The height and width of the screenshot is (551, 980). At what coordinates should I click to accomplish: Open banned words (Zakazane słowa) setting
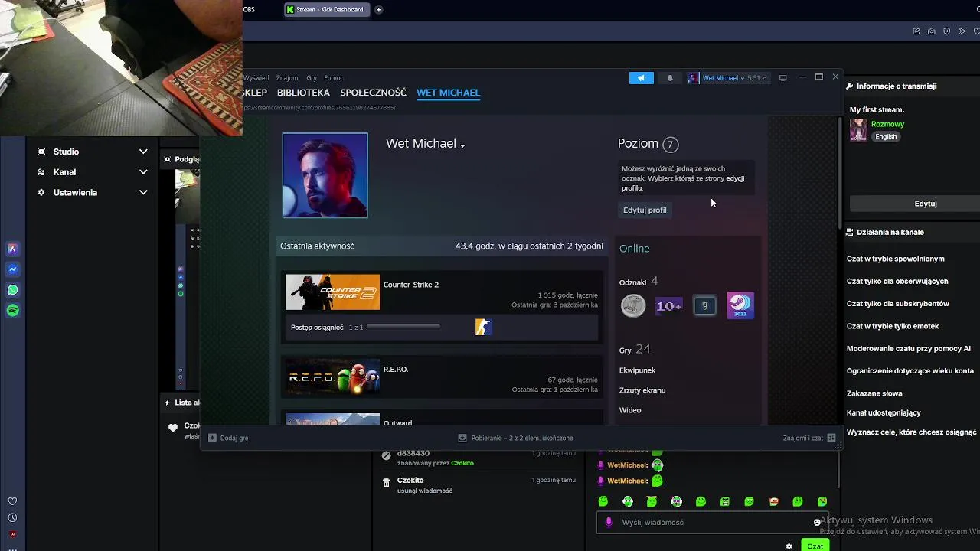[x=874, y=393]
